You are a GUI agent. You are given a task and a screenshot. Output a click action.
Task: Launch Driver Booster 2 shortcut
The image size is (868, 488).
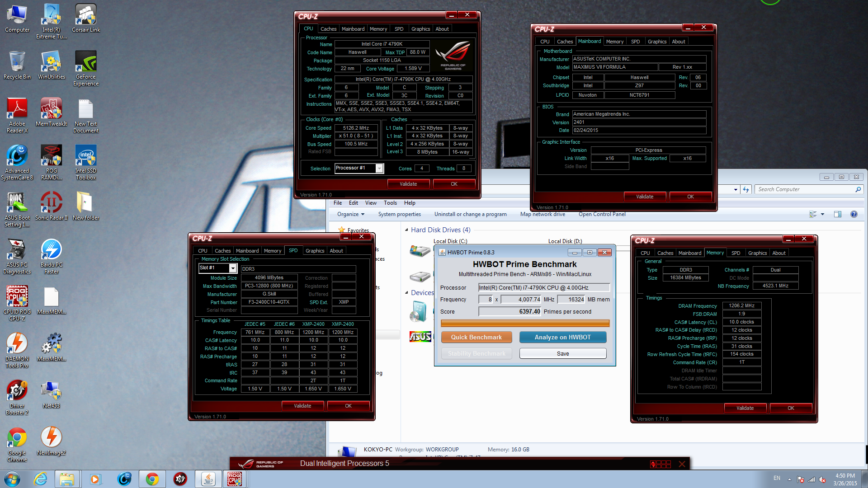click(17, 398)
